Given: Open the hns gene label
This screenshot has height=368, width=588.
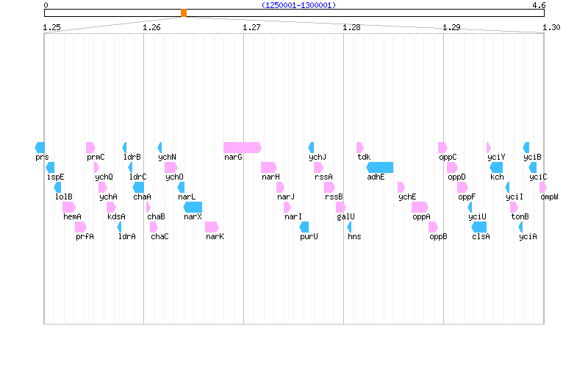Looking at the screenshot, I should (354, 236).
